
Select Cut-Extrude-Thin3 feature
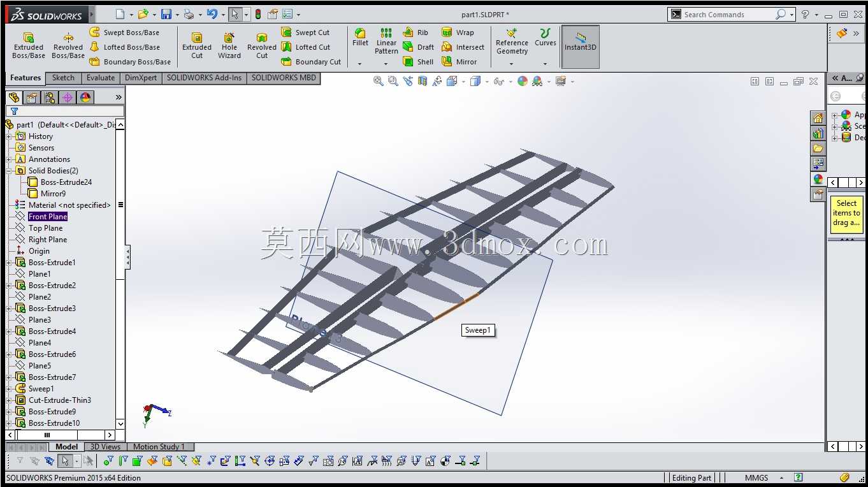point(60,400)
